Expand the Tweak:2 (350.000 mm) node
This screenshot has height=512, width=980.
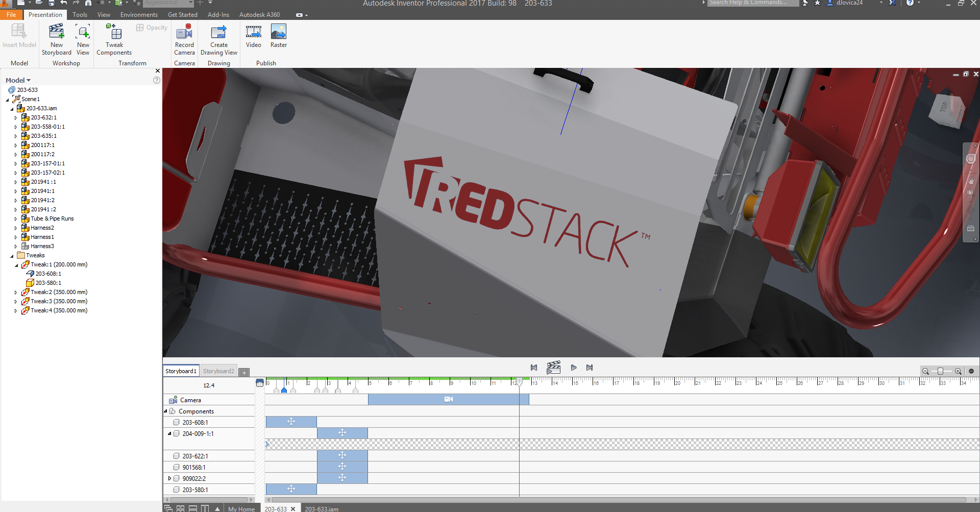(16, 291)
